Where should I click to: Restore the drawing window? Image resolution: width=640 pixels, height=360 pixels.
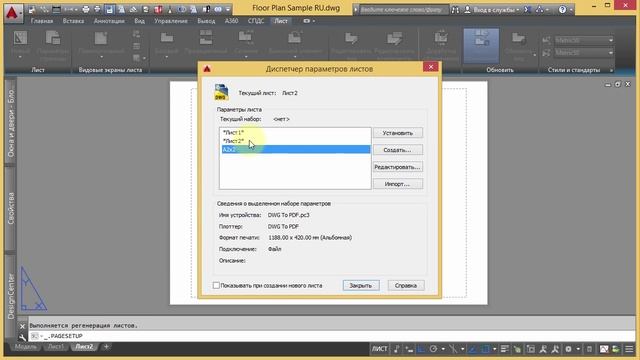coord(618,84)
